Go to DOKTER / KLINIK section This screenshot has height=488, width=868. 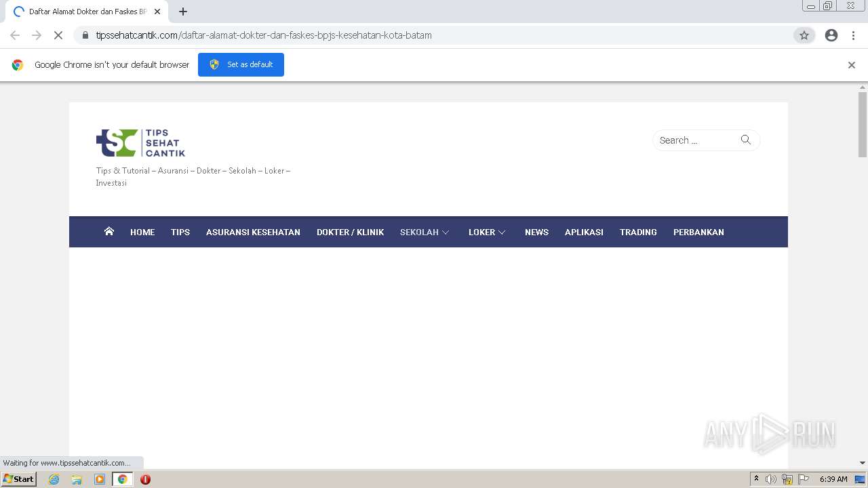350,232
